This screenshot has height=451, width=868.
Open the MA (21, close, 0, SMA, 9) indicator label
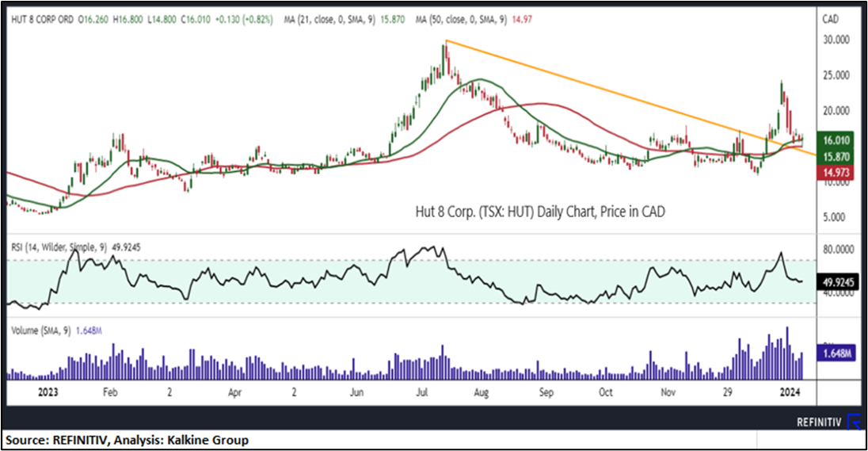[x=329, y=19]
